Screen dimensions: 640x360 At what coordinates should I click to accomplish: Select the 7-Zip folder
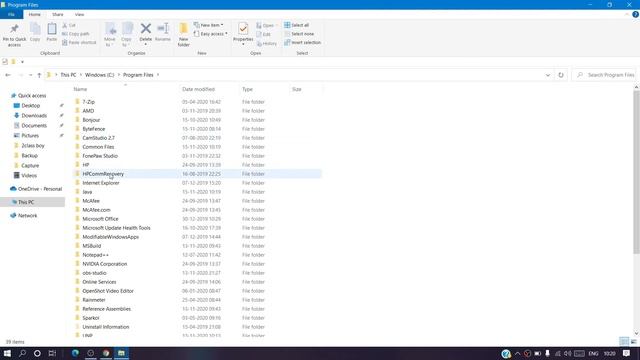pyautogui.click(x=89, y=102)
